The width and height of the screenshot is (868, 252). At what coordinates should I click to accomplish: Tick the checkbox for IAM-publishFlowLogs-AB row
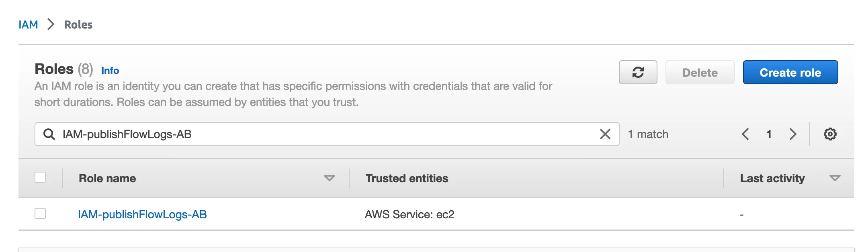point(40,213)
